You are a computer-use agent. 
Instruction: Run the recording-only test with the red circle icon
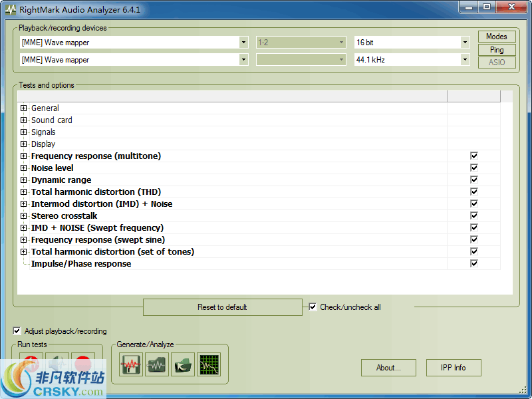[x=83, y=364]
